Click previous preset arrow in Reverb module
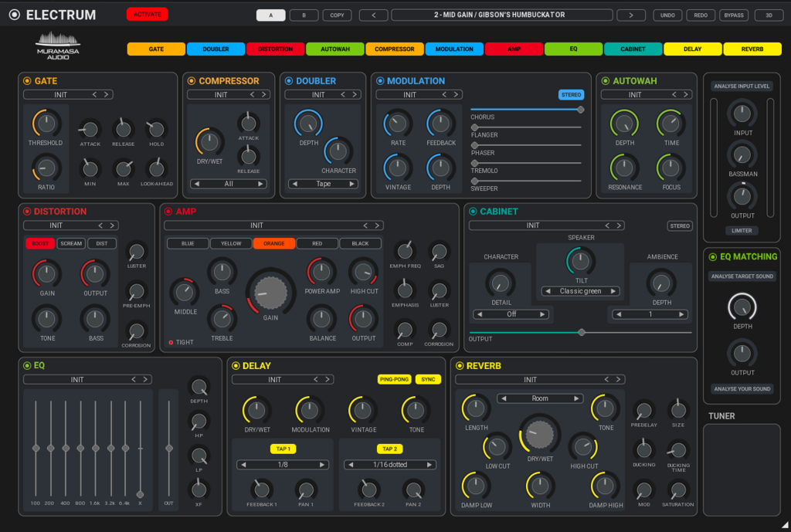This screenshot has height=532, width=791. pyautogui.click(x=606, y=379)
